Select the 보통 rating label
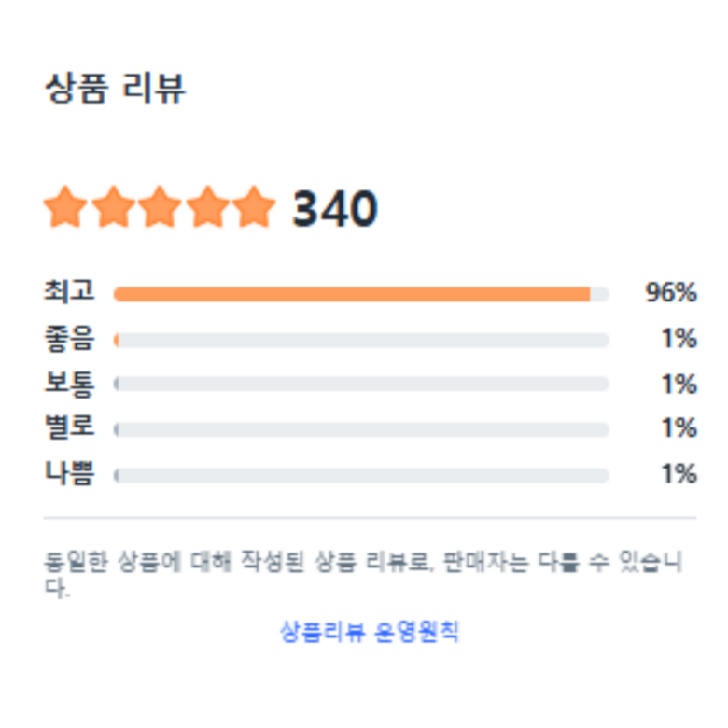This screenshot has width=728, height=728. coord(69,384)
